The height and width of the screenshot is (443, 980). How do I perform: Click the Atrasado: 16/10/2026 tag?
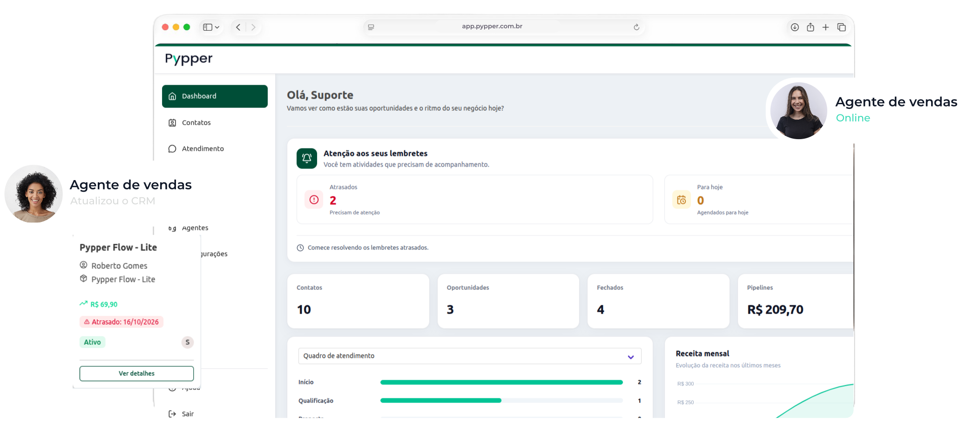click(x=122, y=322)
